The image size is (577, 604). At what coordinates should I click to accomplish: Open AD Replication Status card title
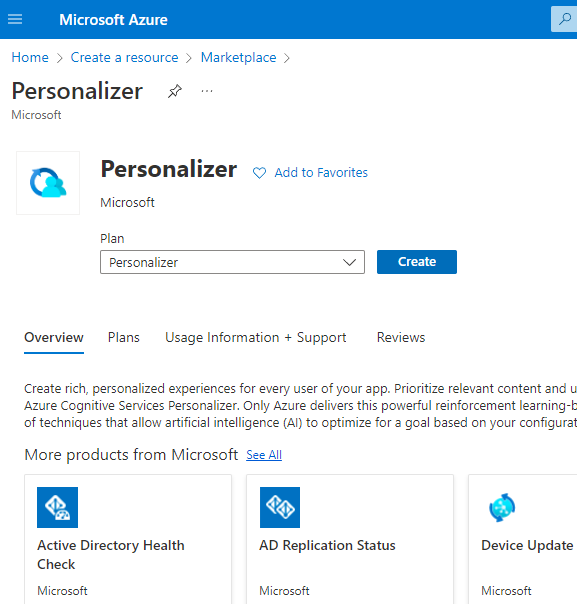(327, 545)
